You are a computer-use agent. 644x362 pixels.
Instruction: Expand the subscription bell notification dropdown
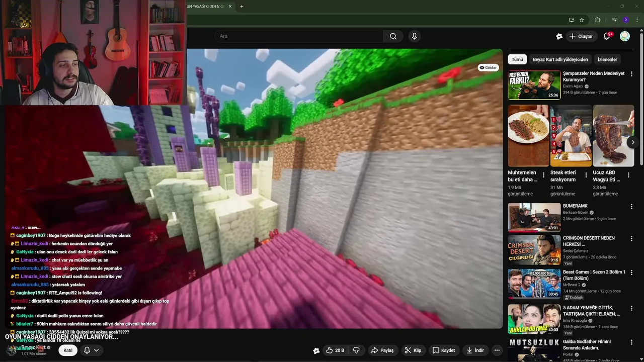(91, 350)
